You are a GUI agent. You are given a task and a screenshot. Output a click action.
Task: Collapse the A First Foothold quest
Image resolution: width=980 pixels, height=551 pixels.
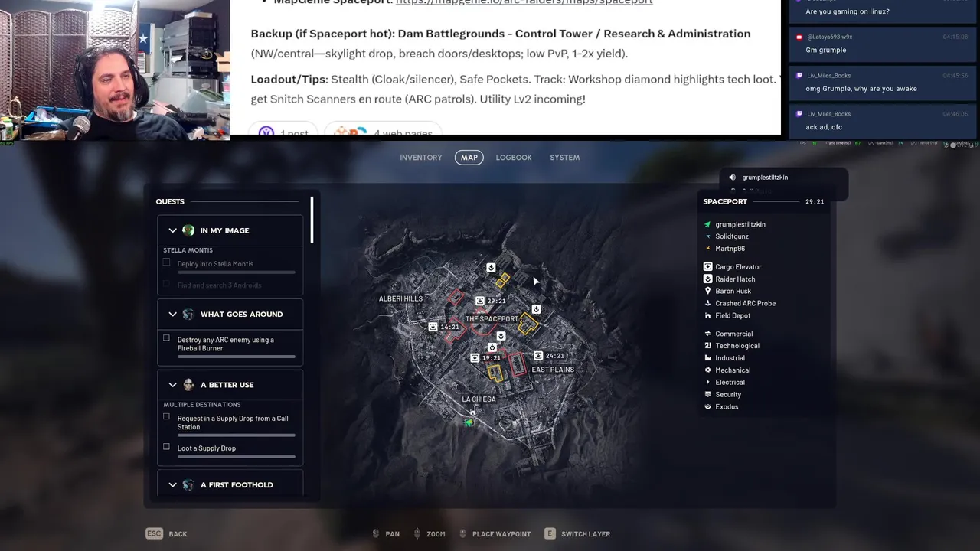click(x=172, y=485)
